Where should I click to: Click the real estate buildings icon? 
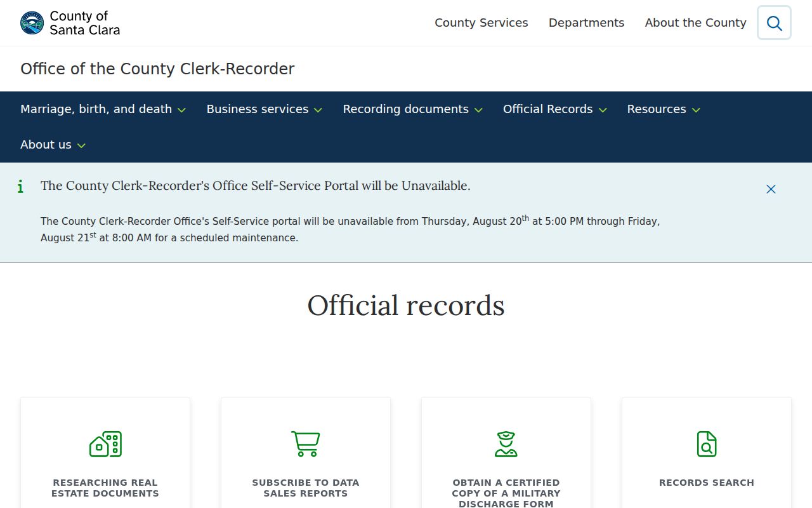click(x=105, y=444)
